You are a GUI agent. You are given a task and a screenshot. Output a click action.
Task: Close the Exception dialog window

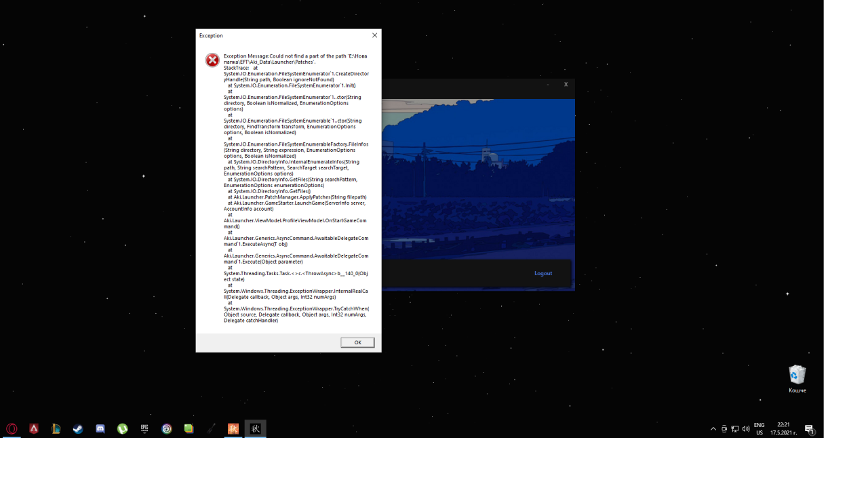(x=374, y=35)
